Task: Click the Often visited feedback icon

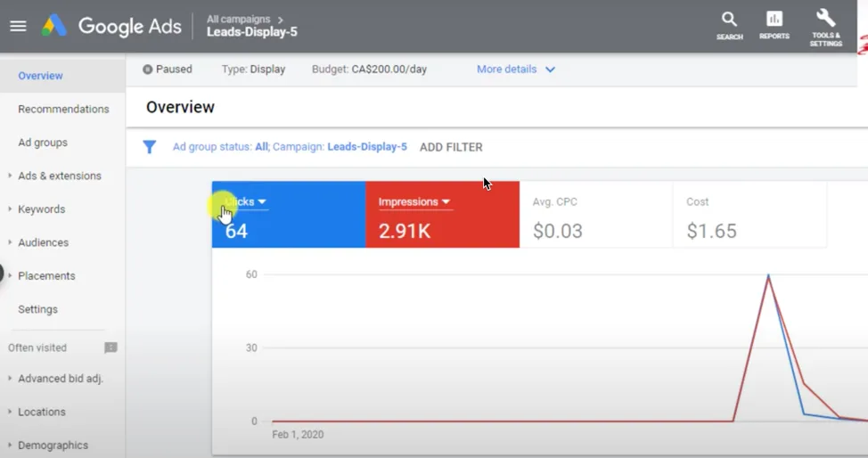Action: (x=111, y=348)
